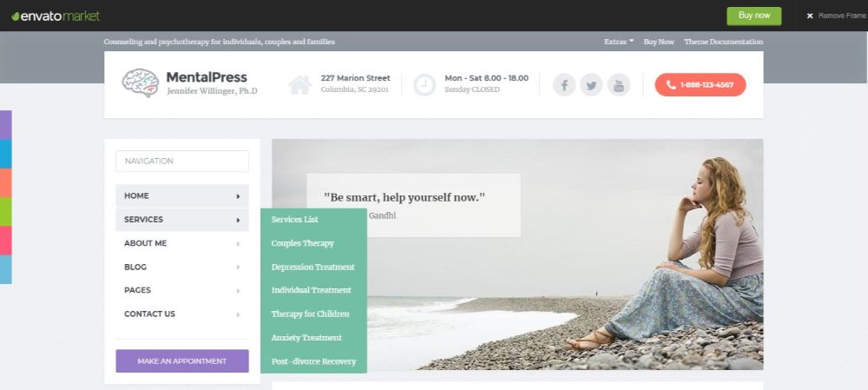
Task: Pick the purple color scheme swatch
Action: (x=5, y=125)
